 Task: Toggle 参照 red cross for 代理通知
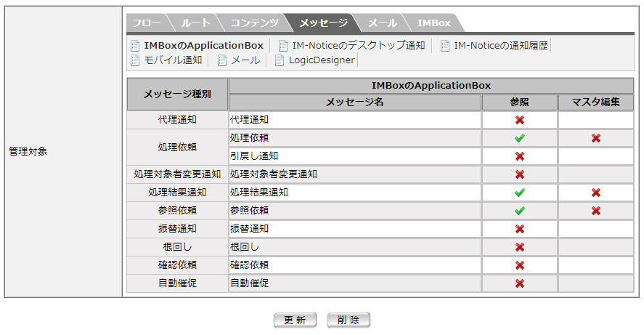point(520,120)
